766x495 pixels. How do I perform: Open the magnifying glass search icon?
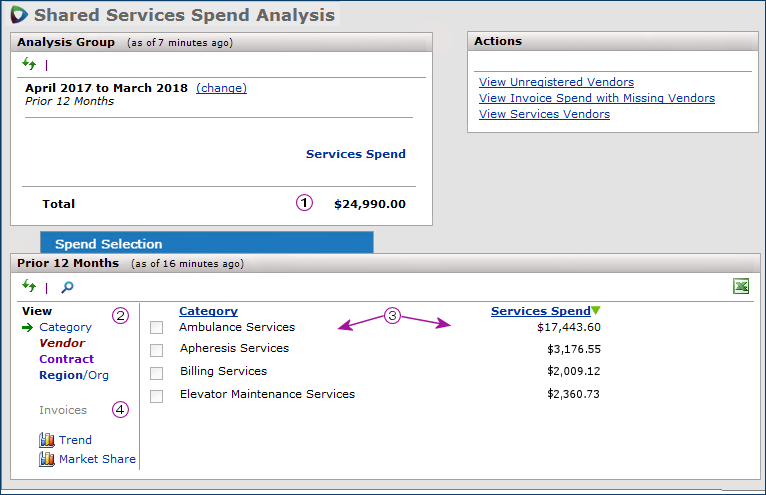point(67,287)
